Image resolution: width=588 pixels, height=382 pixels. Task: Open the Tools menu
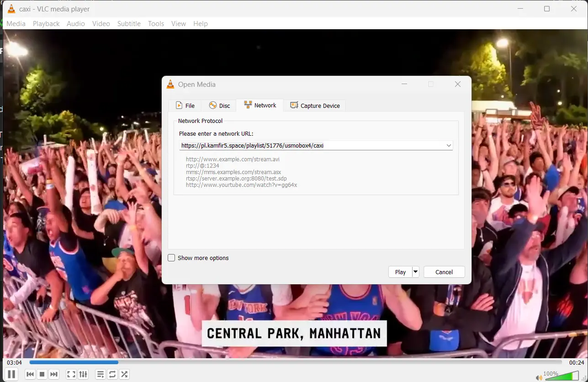coord(156,23)
